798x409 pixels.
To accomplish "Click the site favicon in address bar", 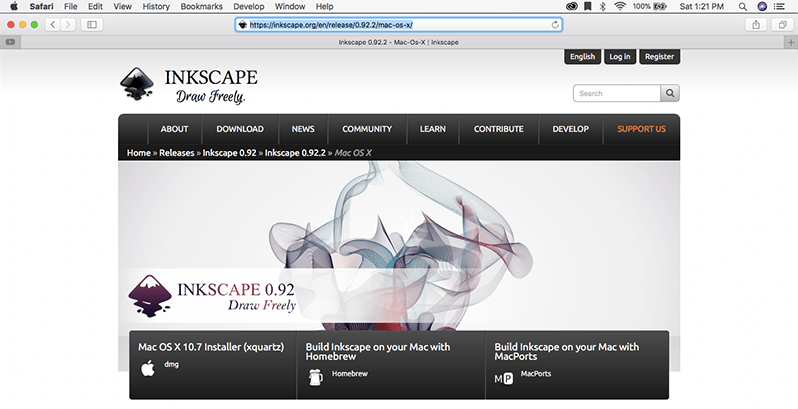I will pos(243,24).
